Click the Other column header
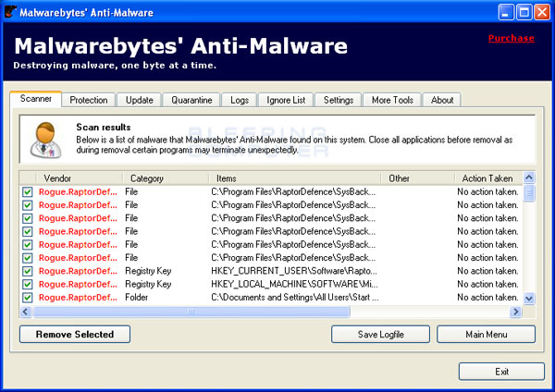 pos(418,178)
